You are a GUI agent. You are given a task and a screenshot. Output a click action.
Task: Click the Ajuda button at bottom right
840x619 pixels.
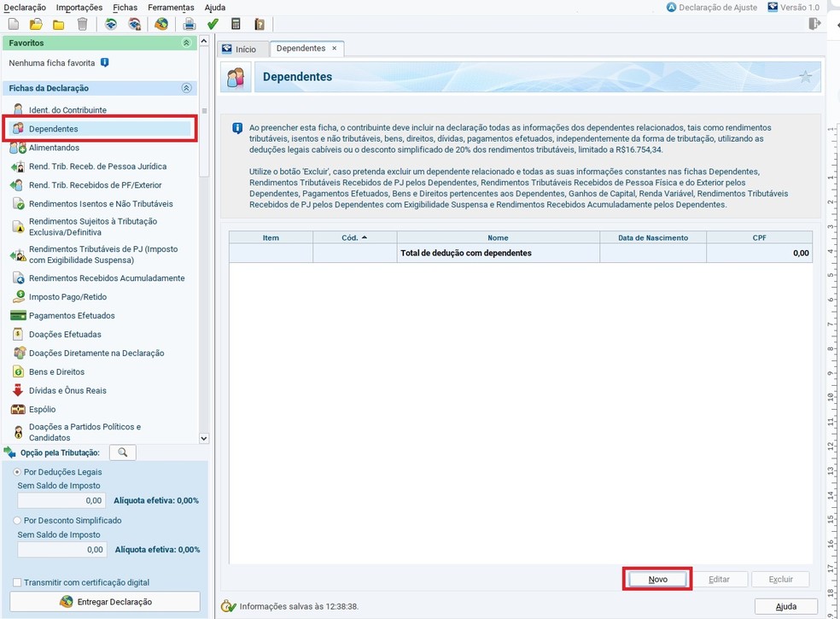786,606
